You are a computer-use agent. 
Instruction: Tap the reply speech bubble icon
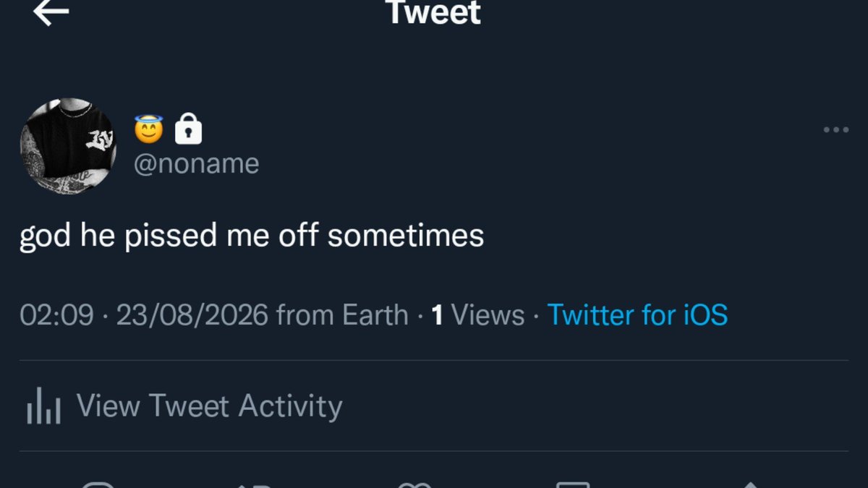tap(98, 484)
